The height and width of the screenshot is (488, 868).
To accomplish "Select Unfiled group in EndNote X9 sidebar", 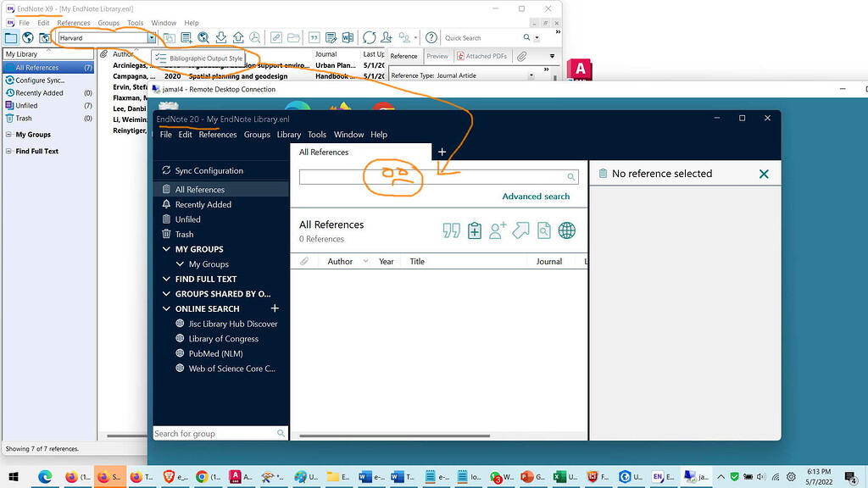I will pyautogui.click(x=26, y=106).
